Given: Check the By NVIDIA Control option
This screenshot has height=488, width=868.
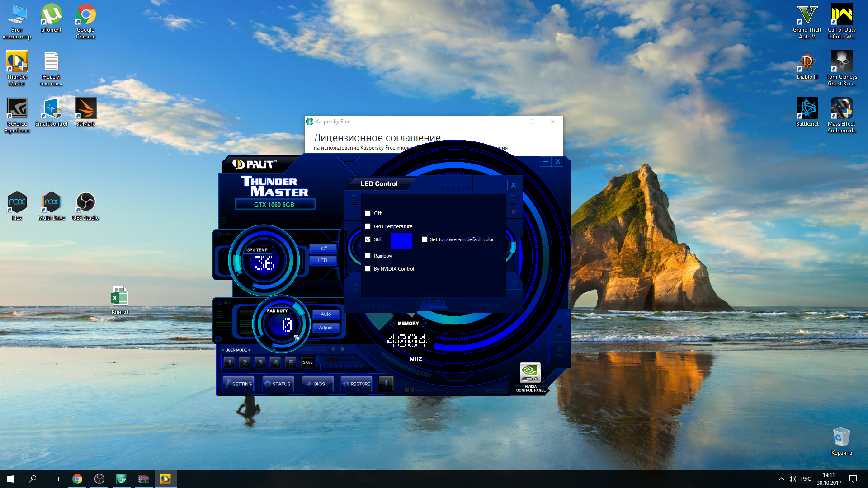Looking at the screenshot, I should coord(368,269).
